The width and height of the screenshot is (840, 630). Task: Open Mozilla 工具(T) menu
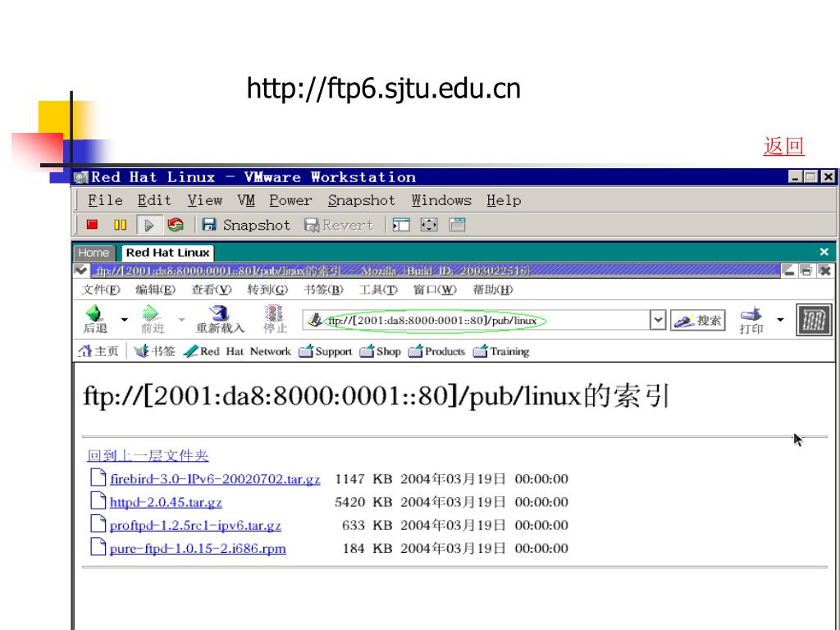click(378, 290)
